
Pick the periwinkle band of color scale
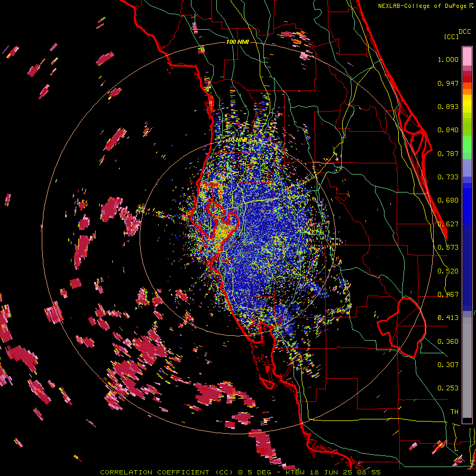[467, 168]
